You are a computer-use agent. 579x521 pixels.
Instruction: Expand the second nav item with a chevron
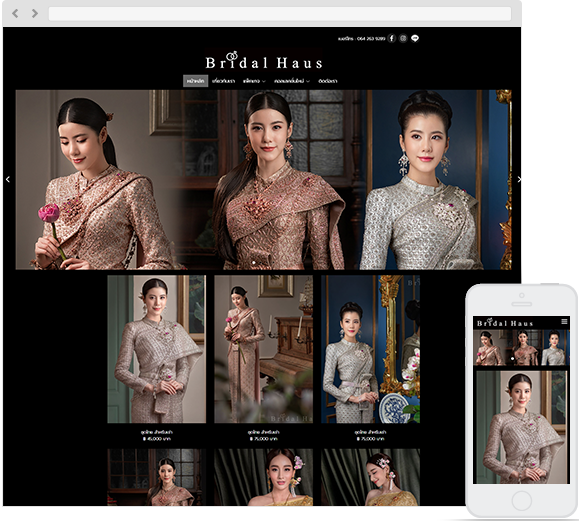[292, 81]
